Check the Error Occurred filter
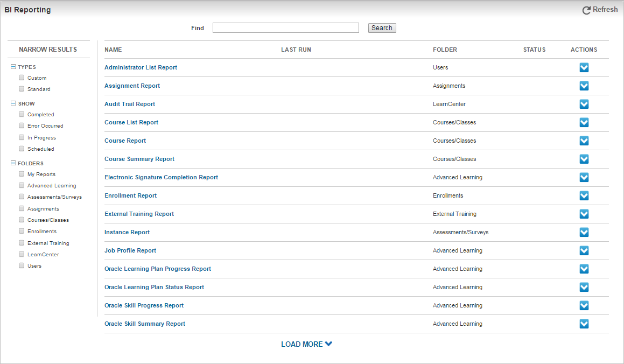This screenshot has width=624, height=364. point(22,125)
